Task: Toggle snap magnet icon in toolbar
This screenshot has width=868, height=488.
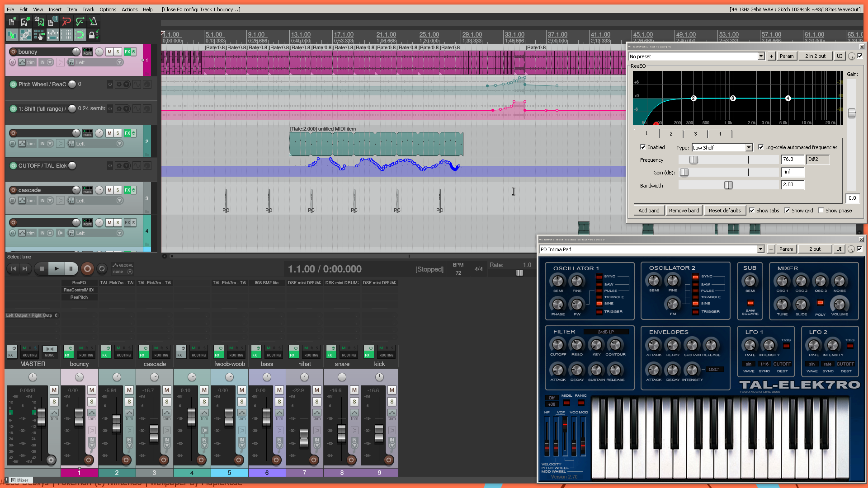Action: [80, 35]
